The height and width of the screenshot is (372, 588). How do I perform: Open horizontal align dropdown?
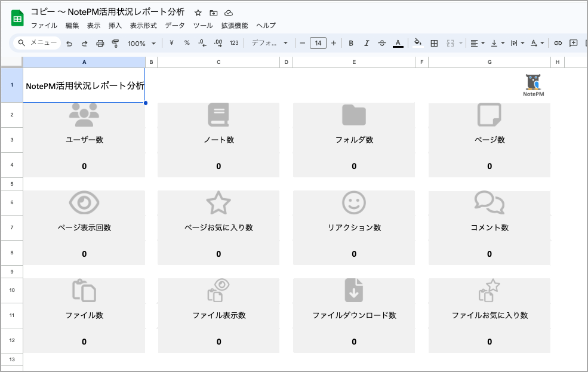pyautogui.click(x=478, y=43)
